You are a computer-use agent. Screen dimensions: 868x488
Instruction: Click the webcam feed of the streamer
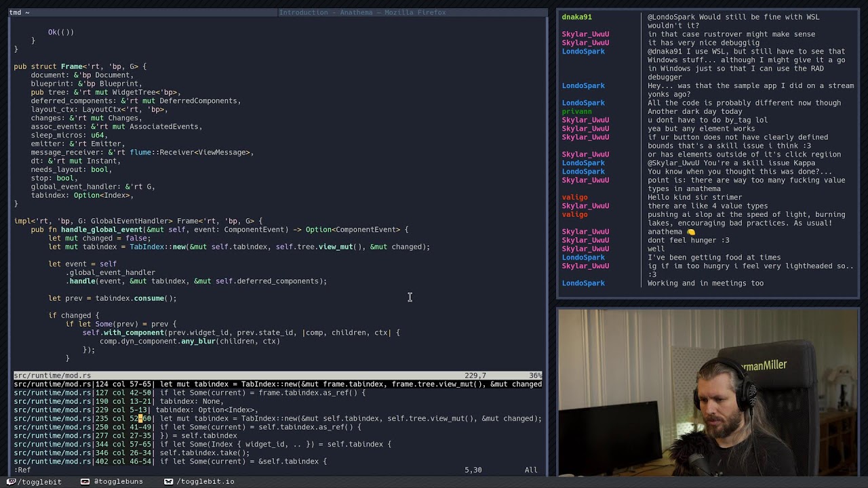(707, 392)
